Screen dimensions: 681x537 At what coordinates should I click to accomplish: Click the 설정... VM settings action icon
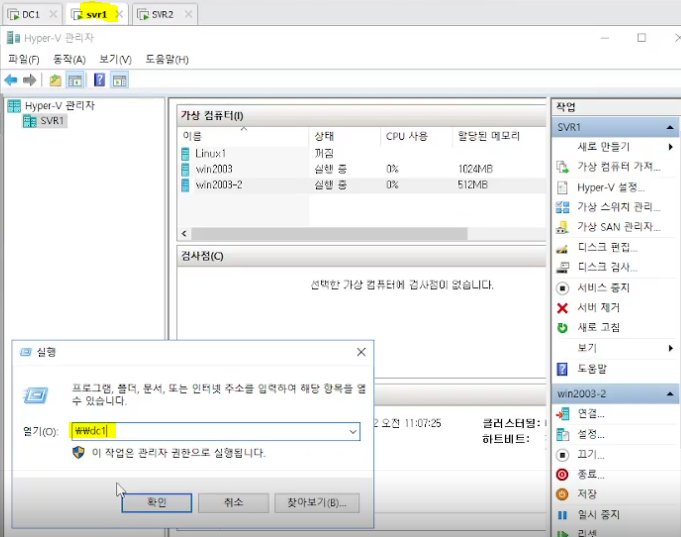point(562,434)
